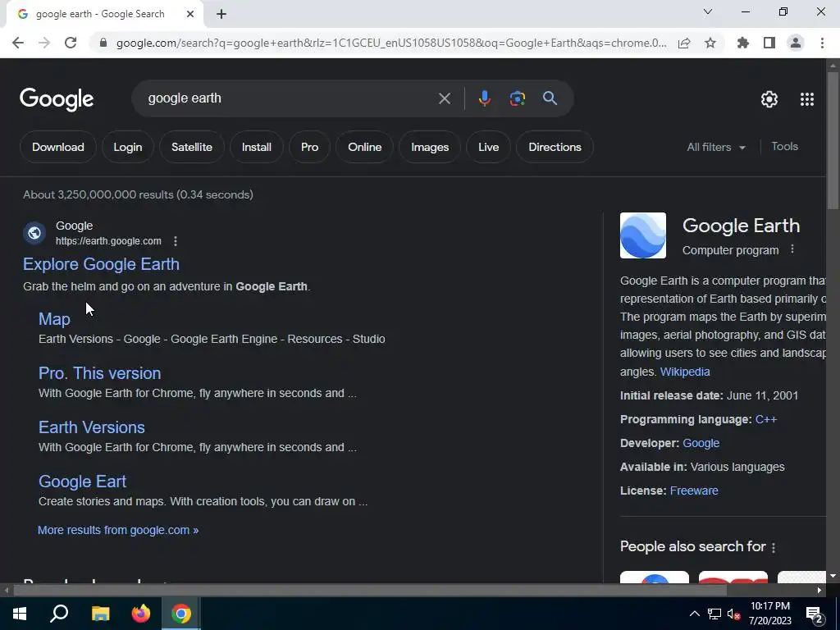
Task: Open options for People also search for
Action: (773, 547)
